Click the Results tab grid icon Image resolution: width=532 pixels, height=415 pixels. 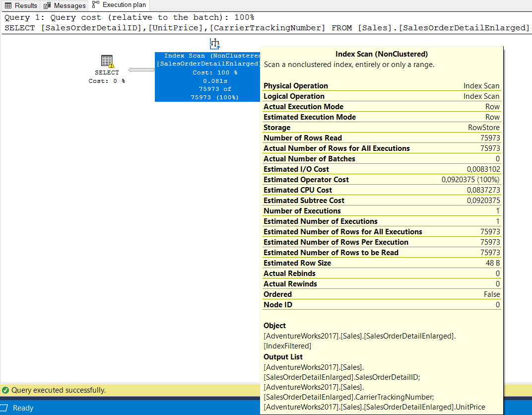(8, 5)
